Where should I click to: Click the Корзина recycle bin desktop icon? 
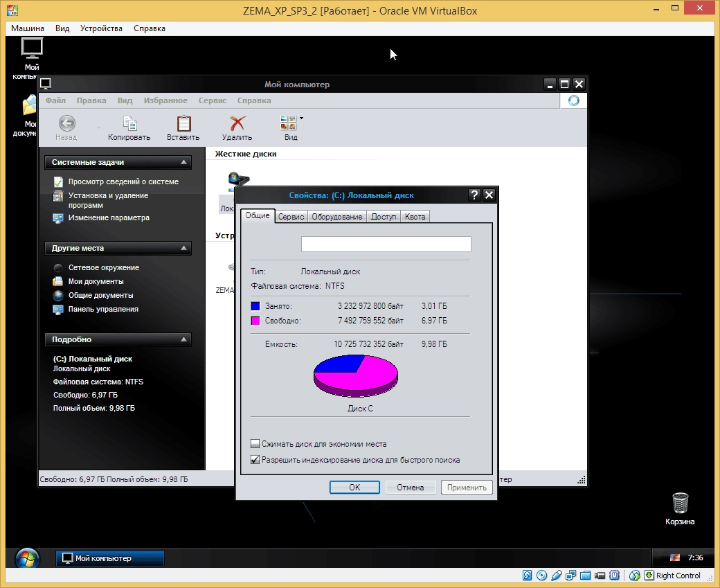[x=680, y=503]
